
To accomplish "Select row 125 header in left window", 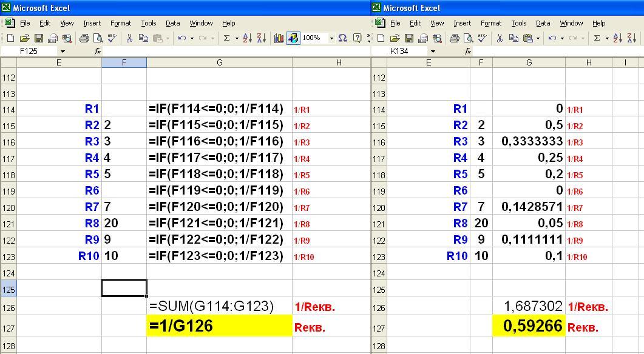I will pyautogui.click(x=8, y=290).
